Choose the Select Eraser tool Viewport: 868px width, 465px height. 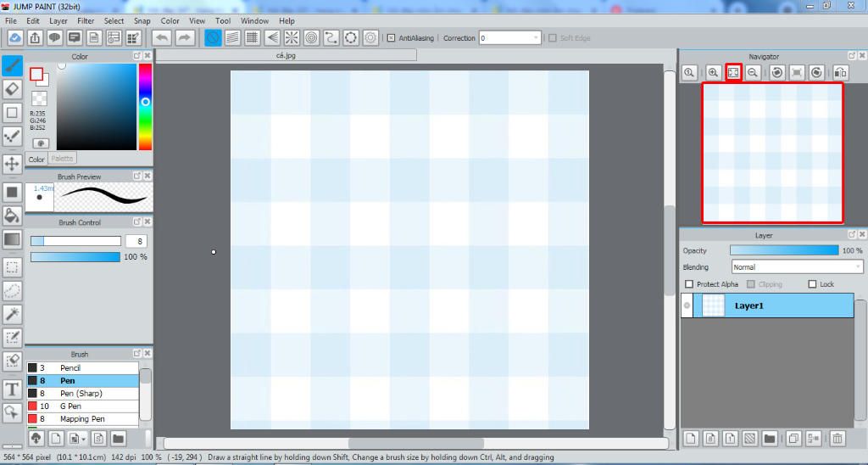click(12, 361)
